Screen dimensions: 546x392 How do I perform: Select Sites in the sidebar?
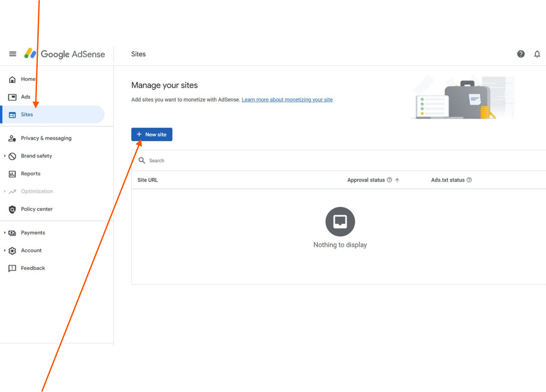(x=27, y=115)
